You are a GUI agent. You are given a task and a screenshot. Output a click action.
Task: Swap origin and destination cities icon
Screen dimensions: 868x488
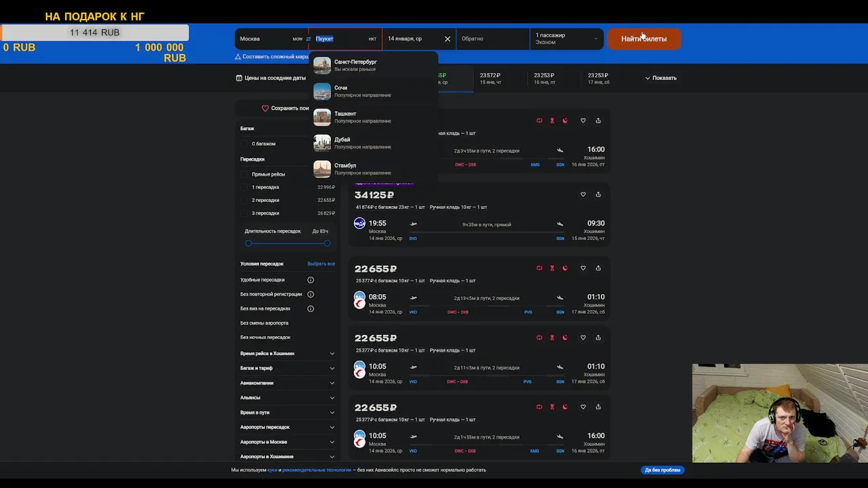pos(309,39)
